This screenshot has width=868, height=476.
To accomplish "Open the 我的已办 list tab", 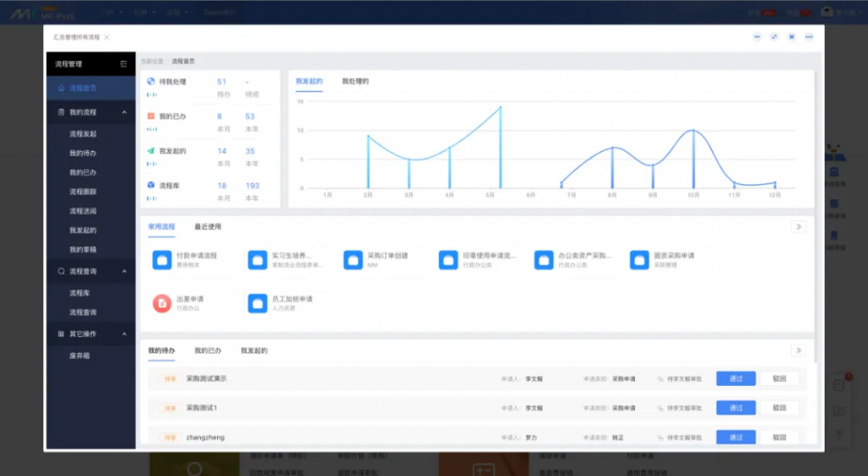I will coord(208,350).
